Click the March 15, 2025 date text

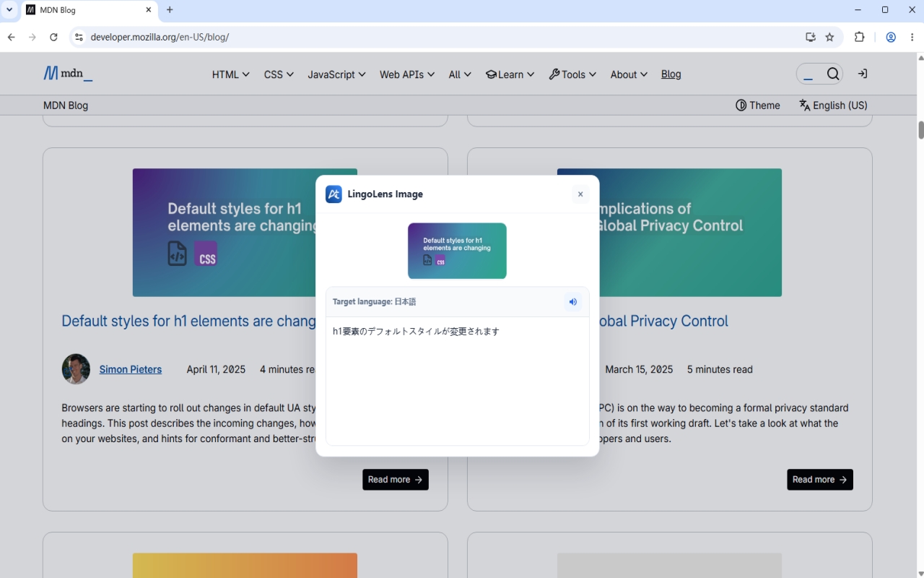tap(639, 369)
